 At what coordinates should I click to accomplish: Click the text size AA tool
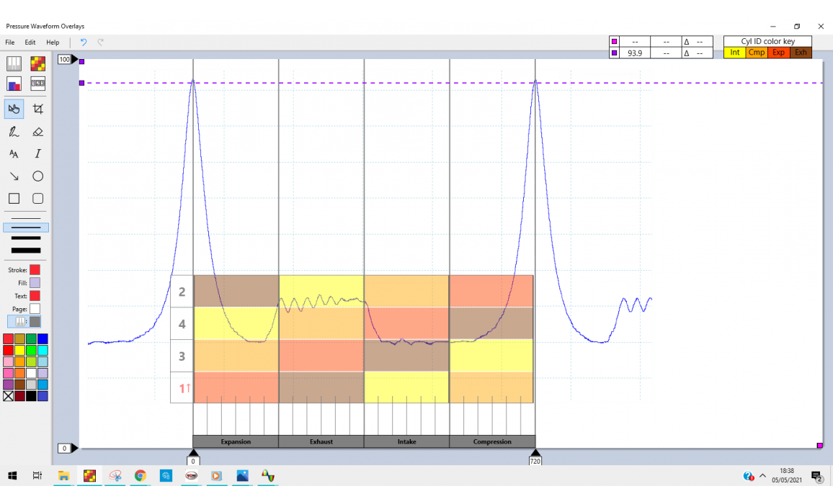coord(14,154)
